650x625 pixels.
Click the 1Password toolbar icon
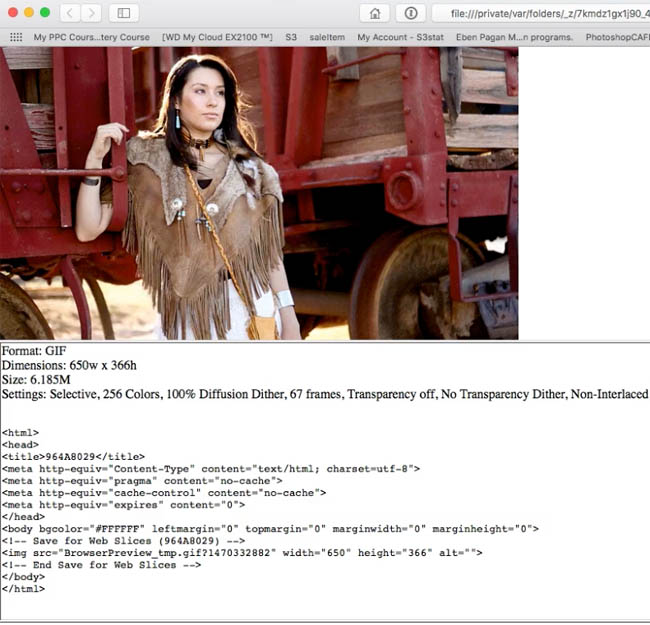tap(410, 13)
